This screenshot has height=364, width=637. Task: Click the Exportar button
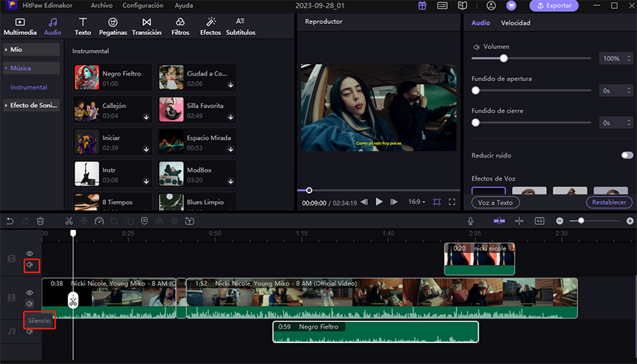[x=554, y=6]
